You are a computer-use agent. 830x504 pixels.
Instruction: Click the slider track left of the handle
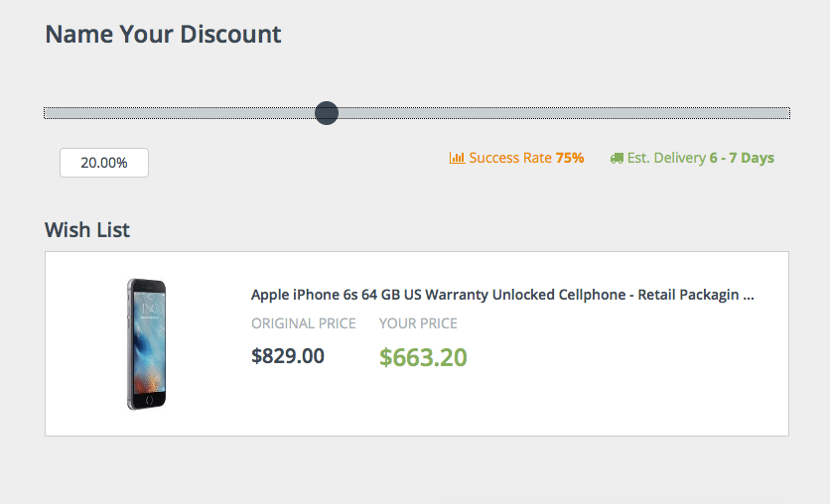(x=179, y=113)
